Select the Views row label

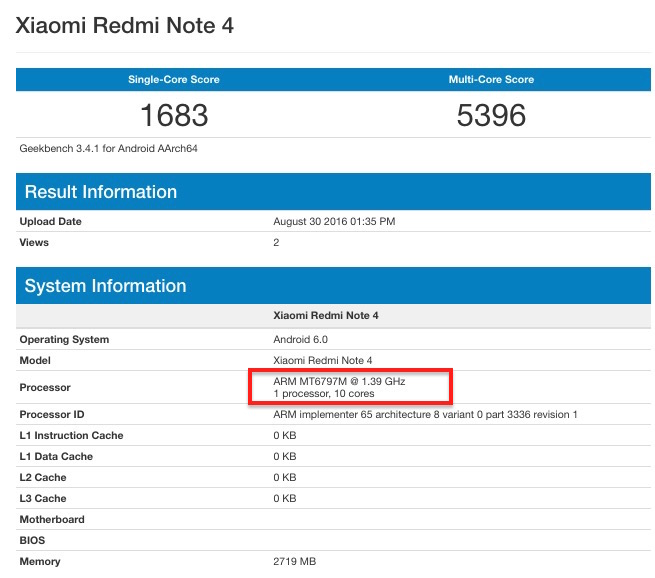tap(34, 242)
